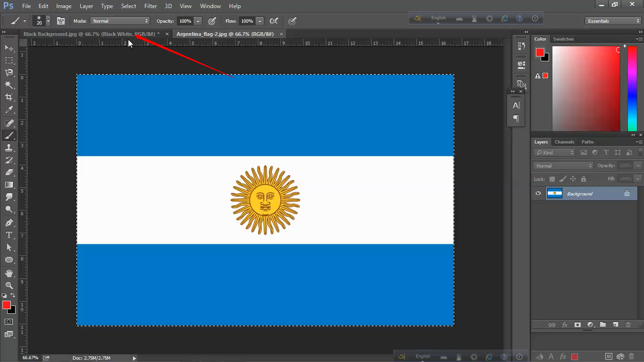Screen dimensions: 644x362
Task: Select the Clone Stamp tool
Action: click(x=9, y=148)
